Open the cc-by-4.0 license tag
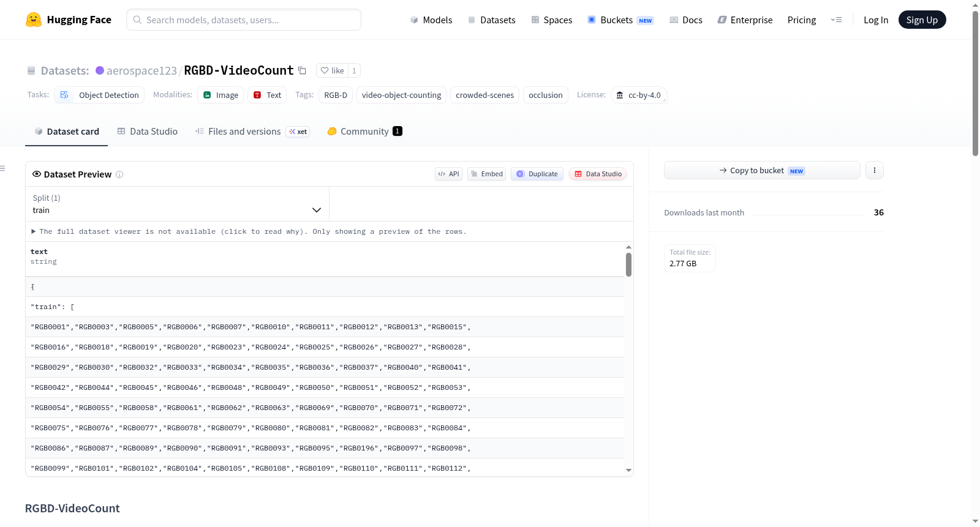 coord(639,95)
